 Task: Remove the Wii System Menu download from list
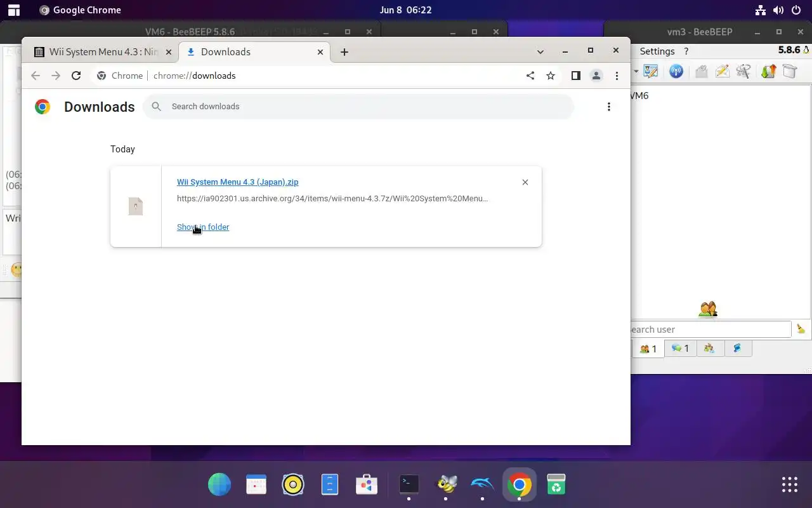pos(525,182)
